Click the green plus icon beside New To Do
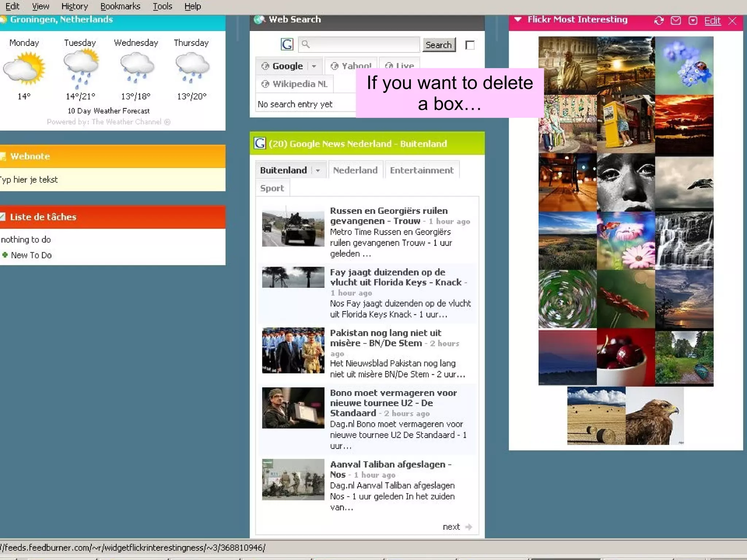This screenshot has width=747, height=560. point(5,255)
